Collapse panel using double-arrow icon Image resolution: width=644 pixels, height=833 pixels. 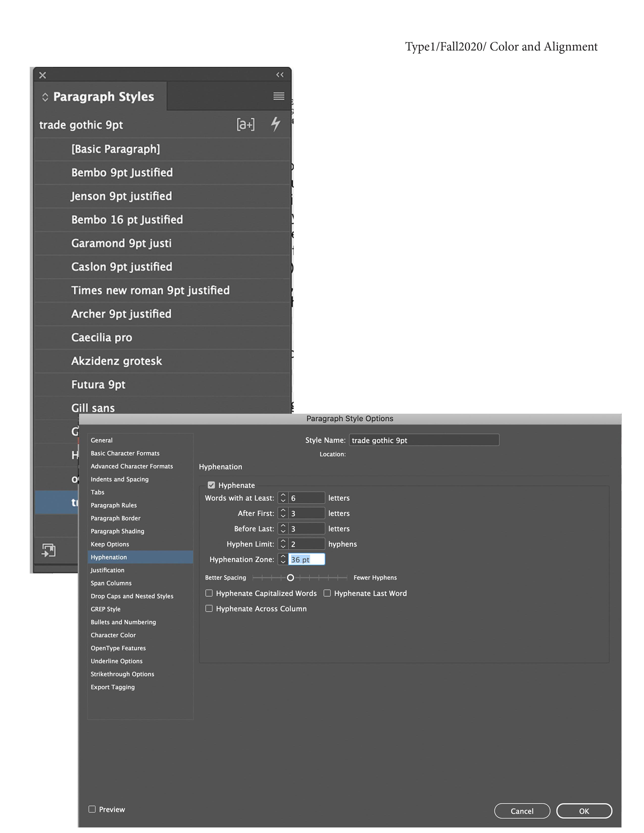coord(280,75)
